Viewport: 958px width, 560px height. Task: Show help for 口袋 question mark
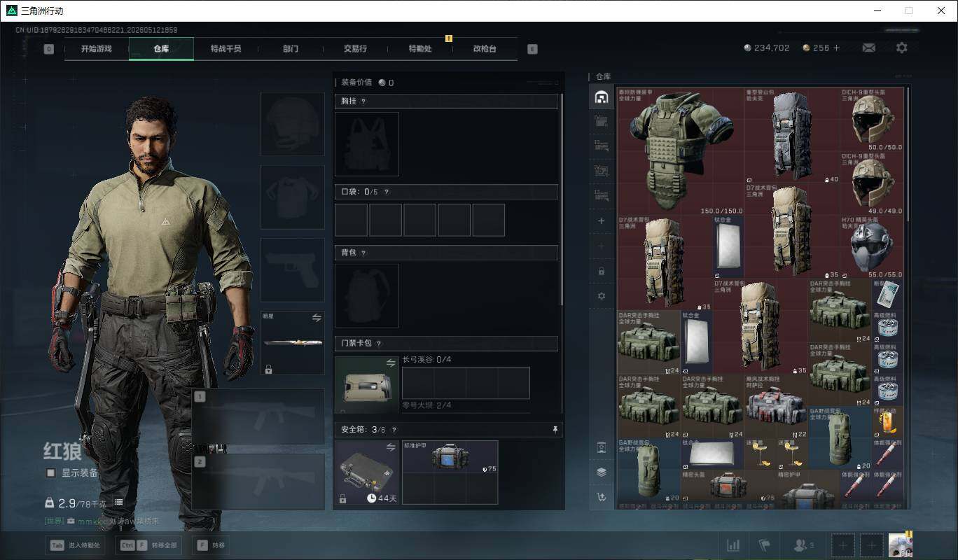(x=386, y=192)
